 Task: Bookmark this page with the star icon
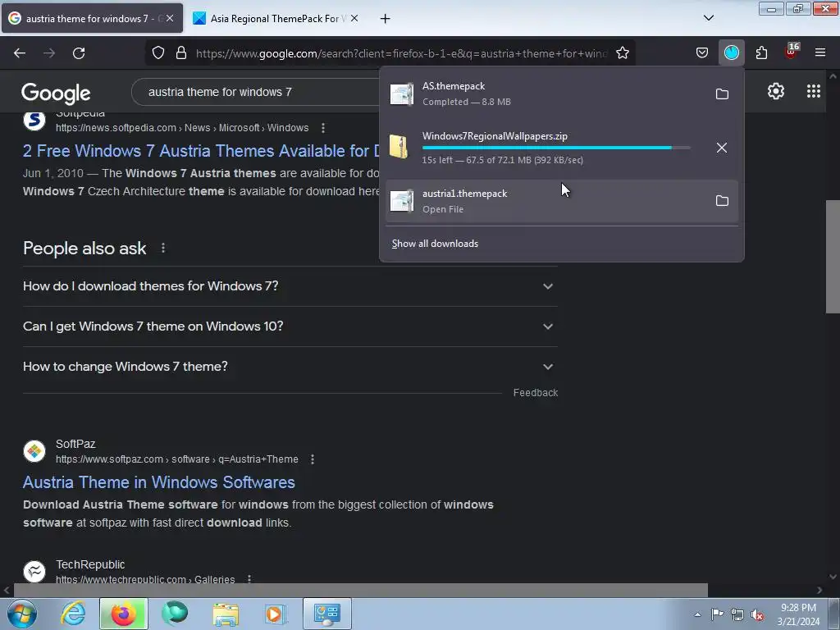622,53
